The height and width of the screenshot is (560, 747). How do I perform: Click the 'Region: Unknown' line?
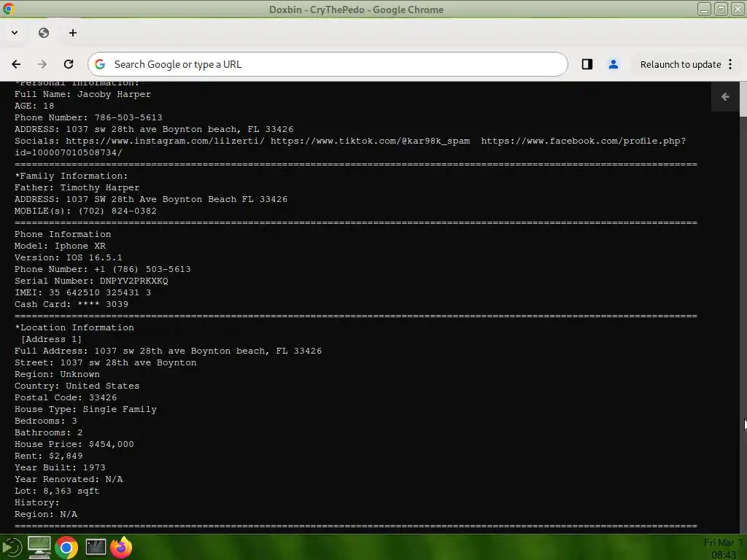(57, 374)
